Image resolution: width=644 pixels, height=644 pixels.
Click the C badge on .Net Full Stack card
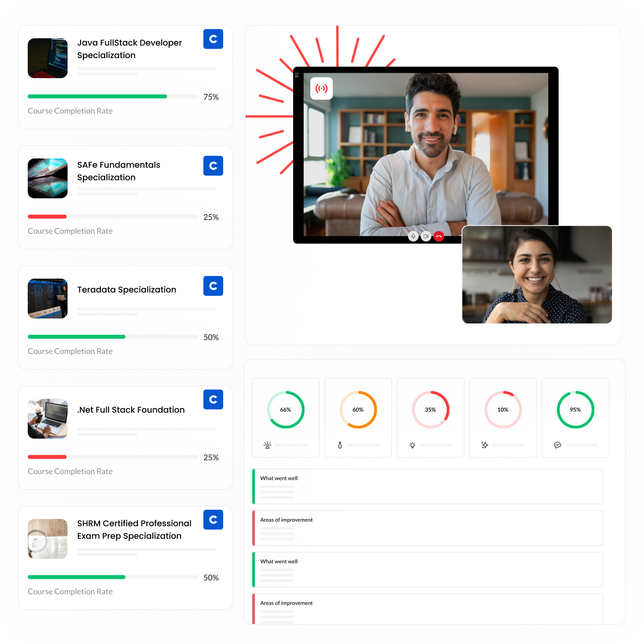click(213, 399)
